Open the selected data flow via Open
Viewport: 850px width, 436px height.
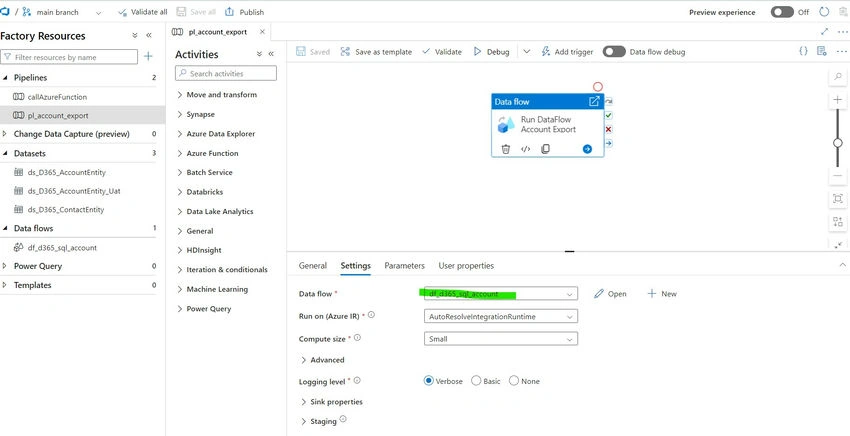point(610,294)
